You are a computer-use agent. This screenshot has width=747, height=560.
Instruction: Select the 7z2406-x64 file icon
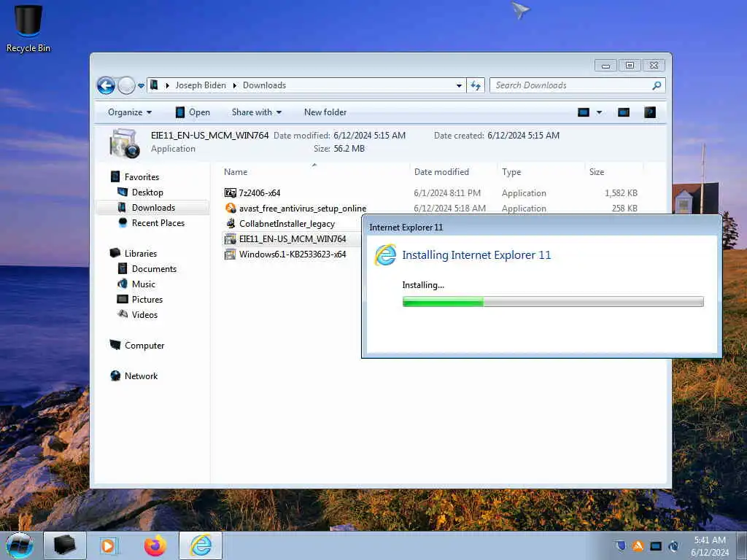coord(230,192)
